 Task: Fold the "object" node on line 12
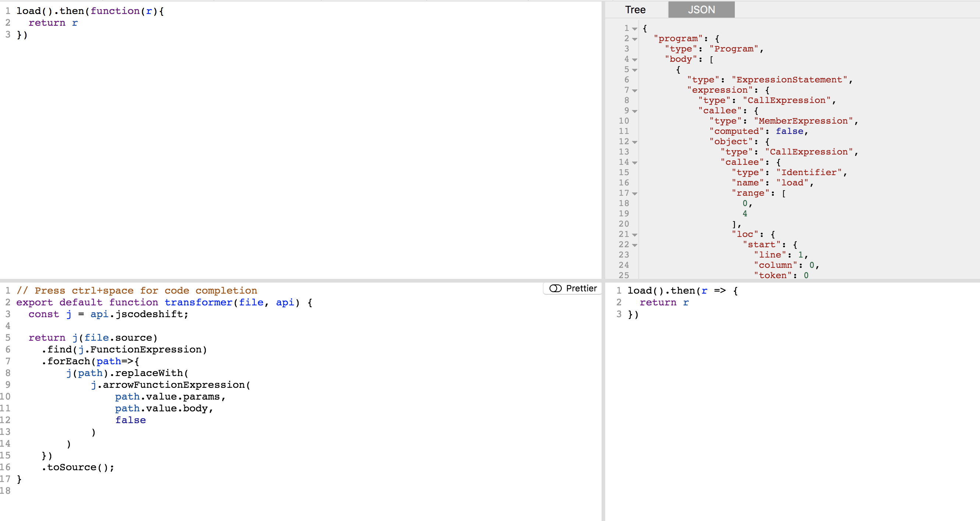[635, 142]
